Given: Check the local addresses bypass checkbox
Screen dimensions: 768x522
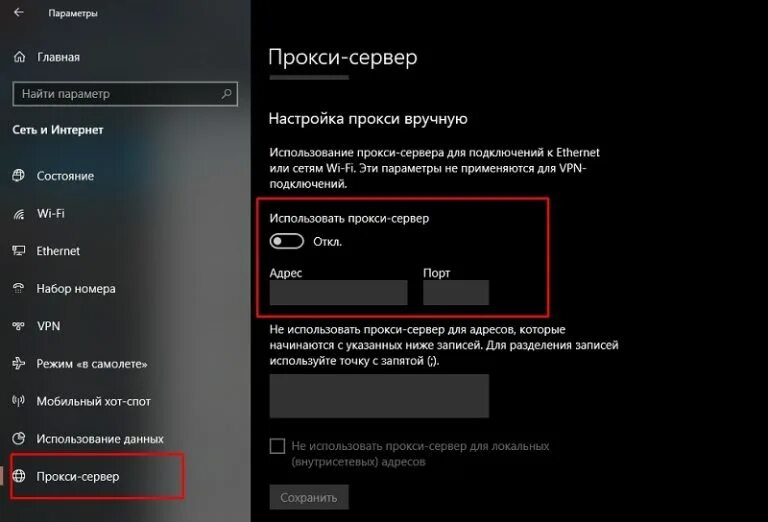Looking at the screenshot, I should pyautogui.click(x=277, y=446).
